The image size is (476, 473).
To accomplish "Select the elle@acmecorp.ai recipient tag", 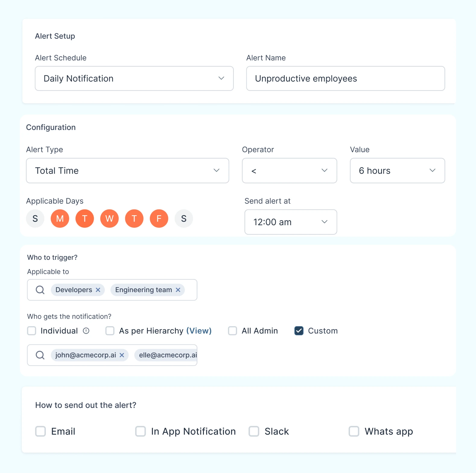I will click(166, 355).
